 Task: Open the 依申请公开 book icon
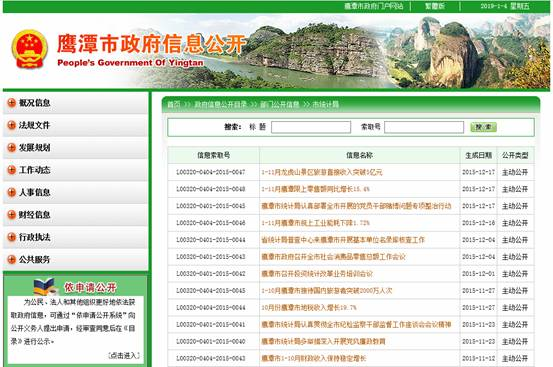(45, 287)
